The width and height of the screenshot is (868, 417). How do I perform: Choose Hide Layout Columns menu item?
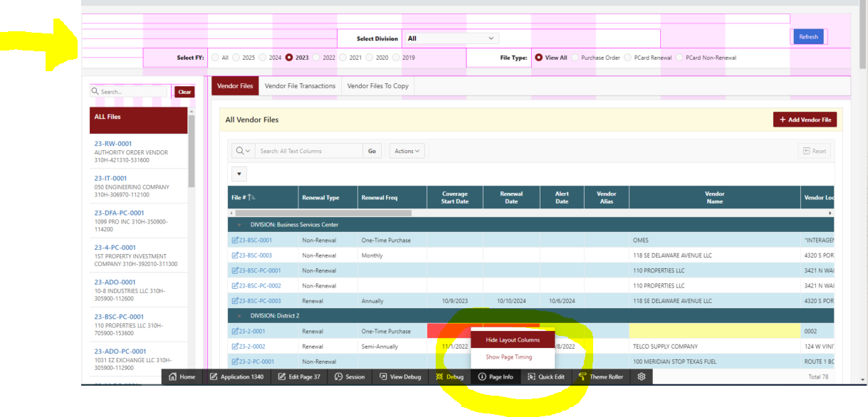coord(513,340)
